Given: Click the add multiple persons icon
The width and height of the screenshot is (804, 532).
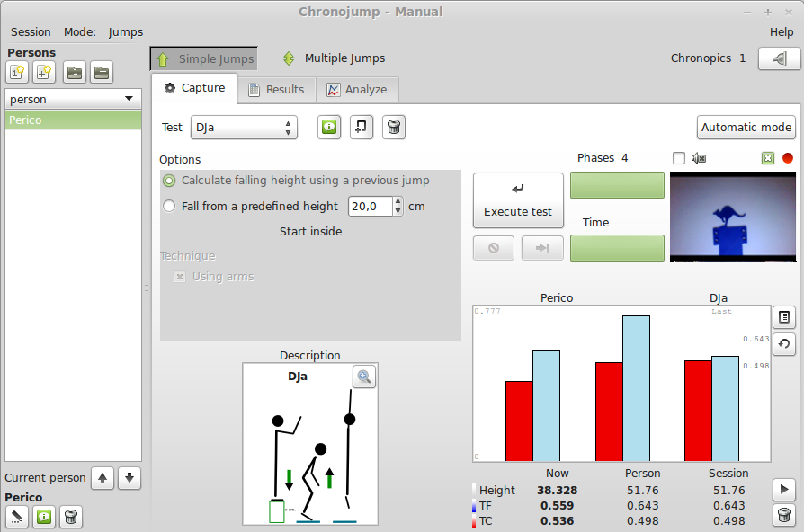Looking at the screenshot, I should coord(44,73).
